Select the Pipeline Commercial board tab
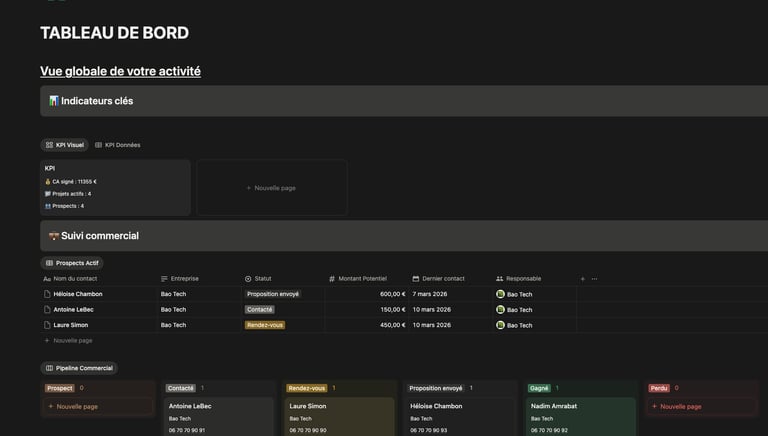Image resolution: width=768 pixels, height=436 pixels. [79, 368]
